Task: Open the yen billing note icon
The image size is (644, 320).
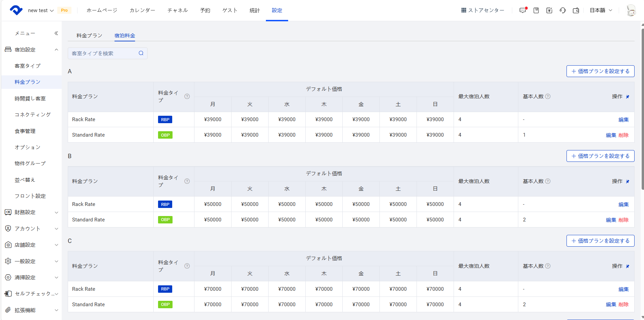Action: [549, 10]
